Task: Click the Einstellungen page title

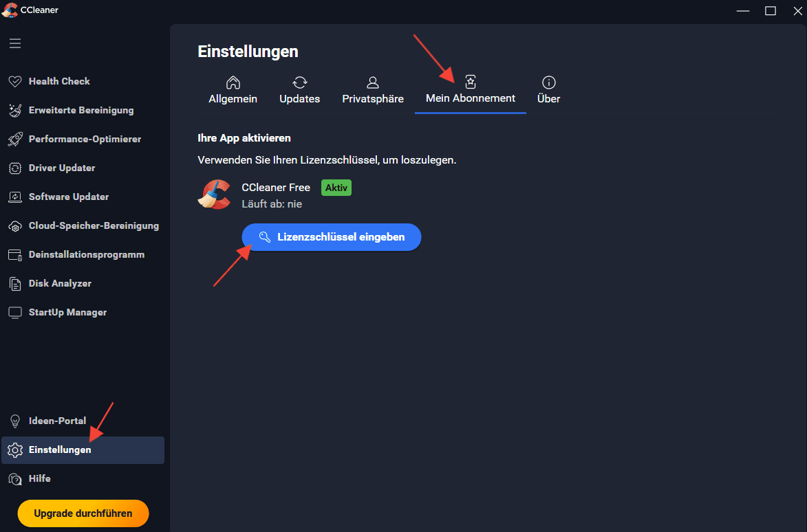Action: 248,52
